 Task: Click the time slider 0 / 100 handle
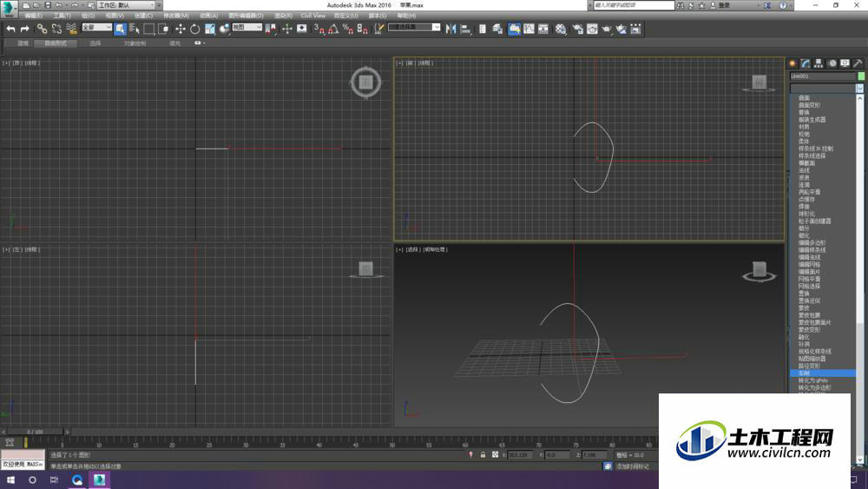point(35,432)
